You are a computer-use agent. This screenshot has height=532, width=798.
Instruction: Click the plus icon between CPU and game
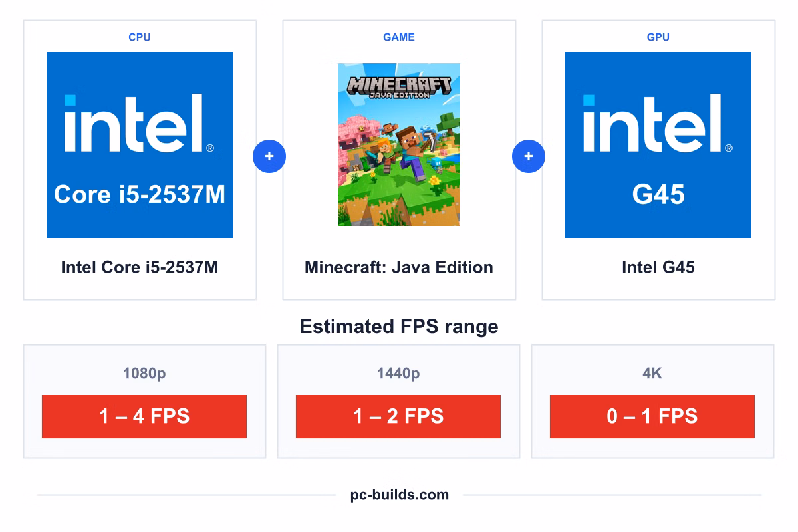coord(269,156)
